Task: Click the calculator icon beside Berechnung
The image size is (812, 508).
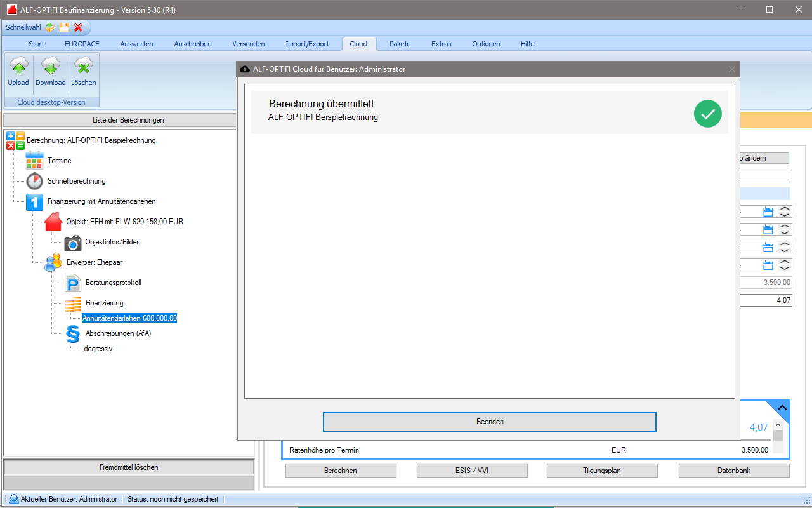Action: coord(15,140)
